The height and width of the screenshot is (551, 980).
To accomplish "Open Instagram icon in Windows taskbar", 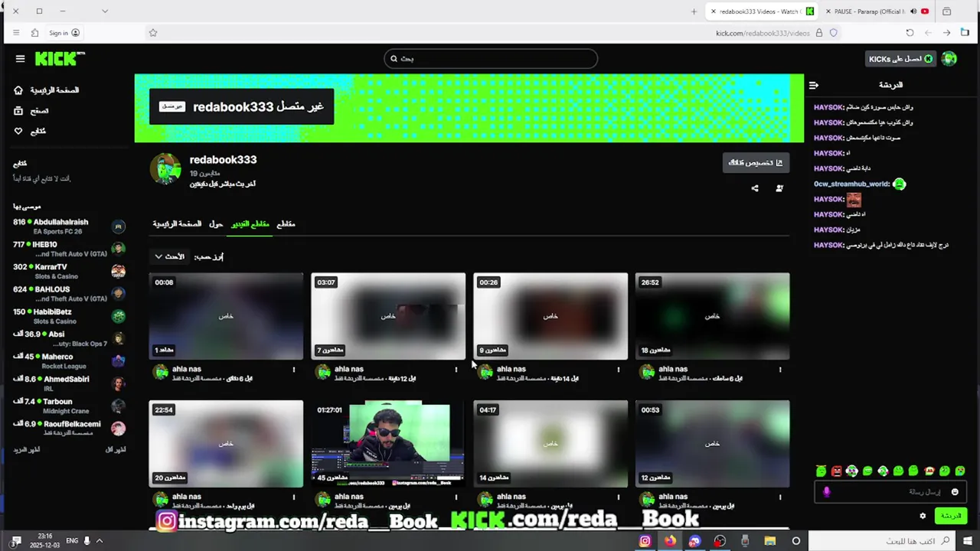I will coord(645,541).
